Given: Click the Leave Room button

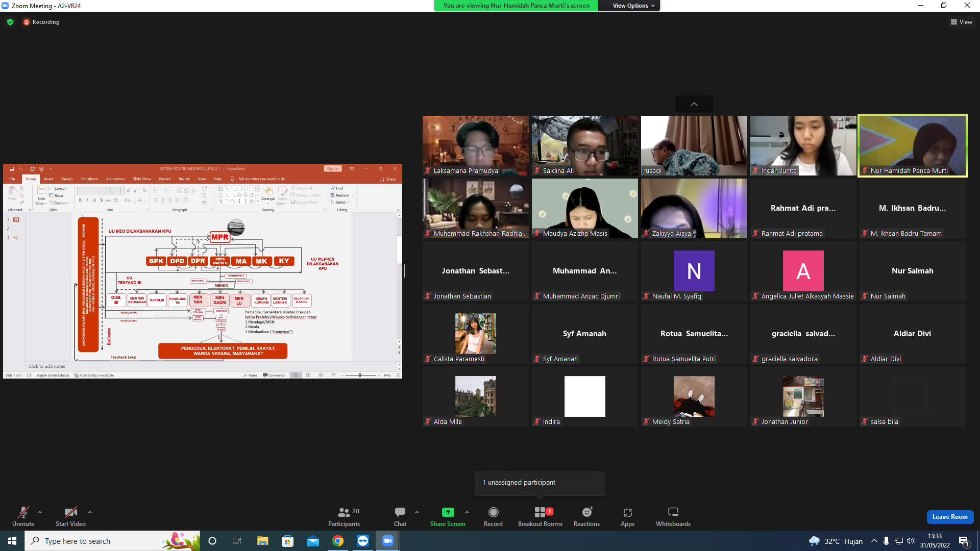Looking at the screenshot, I should [950, 517].
